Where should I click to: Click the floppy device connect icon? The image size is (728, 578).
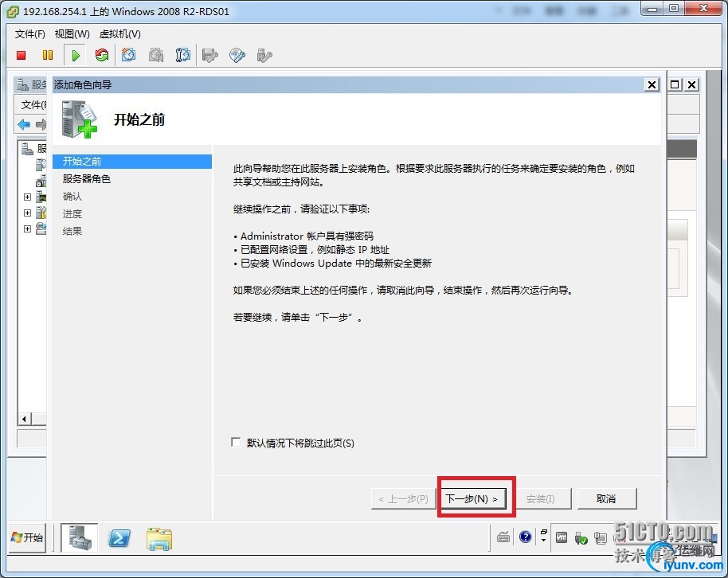tap(209, 56)
